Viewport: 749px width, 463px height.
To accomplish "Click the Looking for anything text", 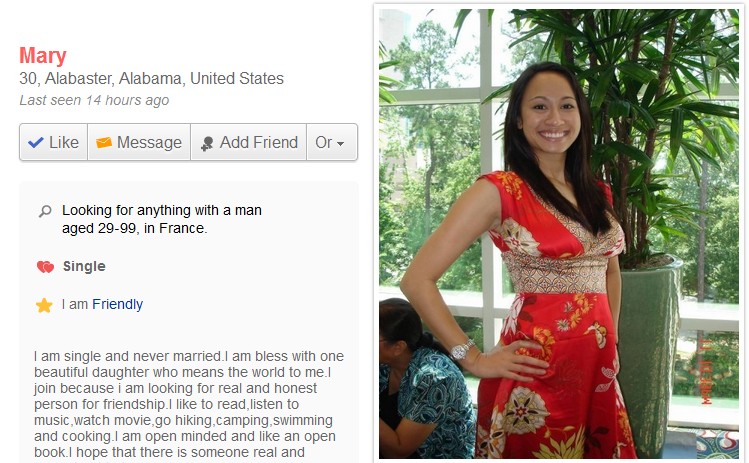I will tap(162, 219).
